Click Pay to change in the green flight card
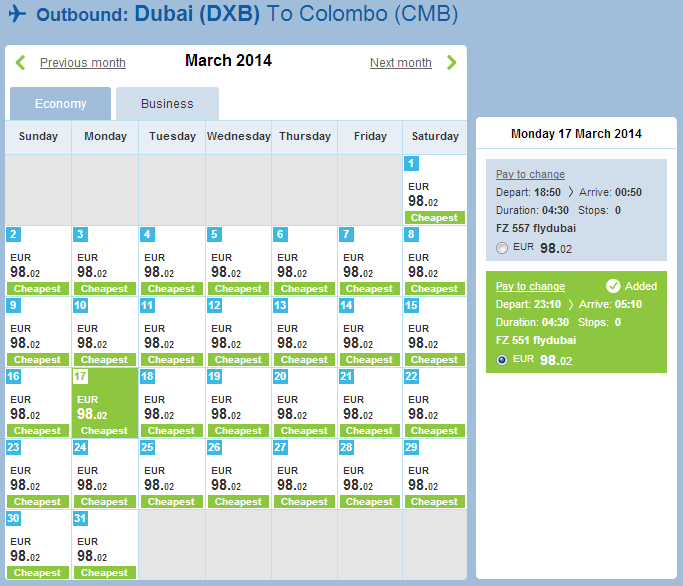 click(x=530, y=286)
